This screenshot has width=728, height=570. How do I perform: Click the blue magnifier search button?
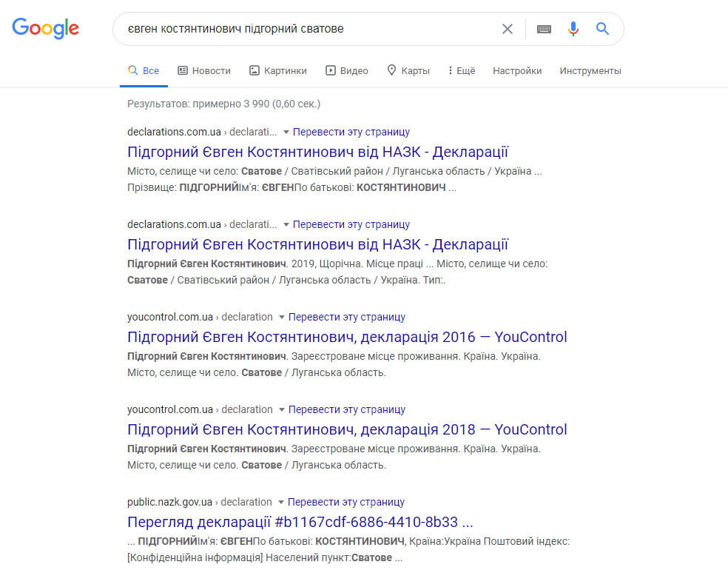click(x=603, y=29)
